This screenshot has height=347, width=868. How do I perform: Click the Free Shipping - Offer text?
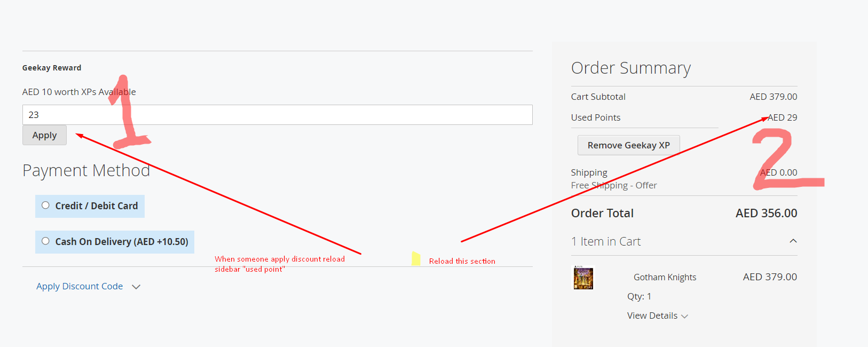pos(614,186)
